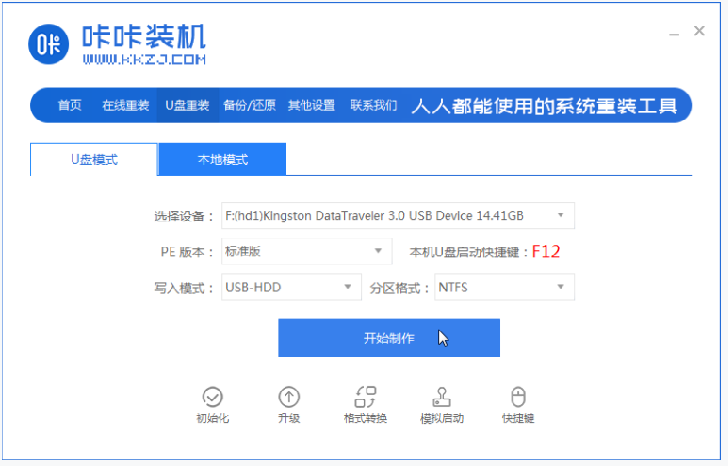
Task: Switch to the 本地模式 tab
Action: [x=222, y=160]
